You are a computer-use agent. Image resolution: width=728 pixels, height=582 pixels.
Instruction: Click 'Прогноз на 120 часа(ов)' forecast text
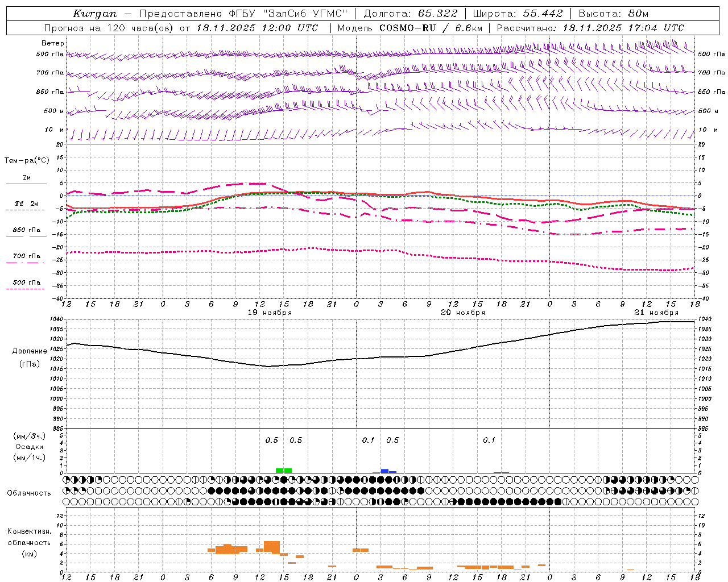(x=109, y=28)
